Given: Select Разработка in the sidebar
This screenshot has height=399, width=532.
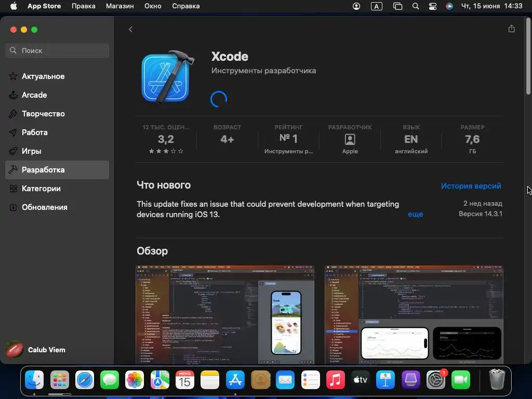Looking at the screenshot, I should pyautogui.click(x=57, y=170).
